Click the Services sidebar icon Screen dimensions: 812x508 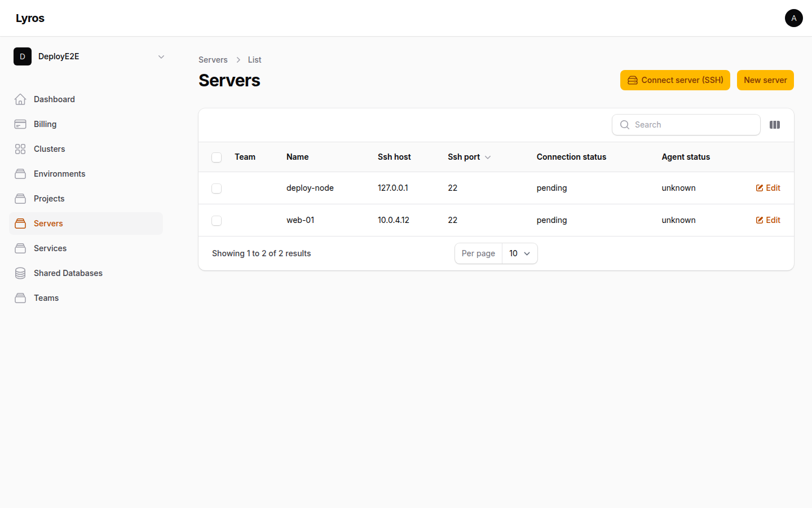(x=20, y=248)
